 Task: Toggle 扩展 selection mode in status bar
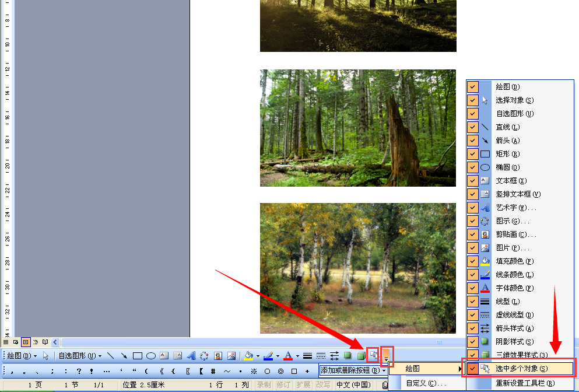tap(303, 385)
